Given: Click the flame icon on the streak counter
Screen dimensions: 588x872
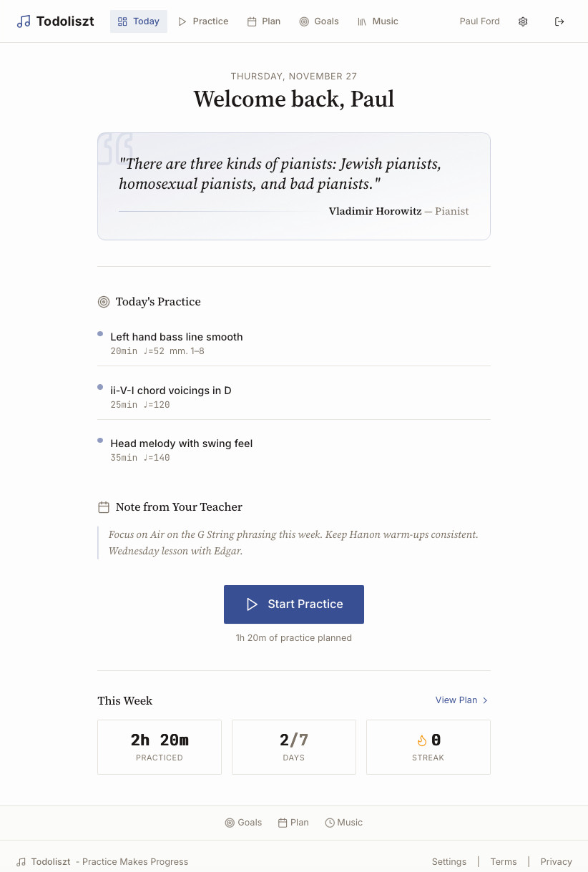Looking at the screenshot, I should tap(422, 740).
